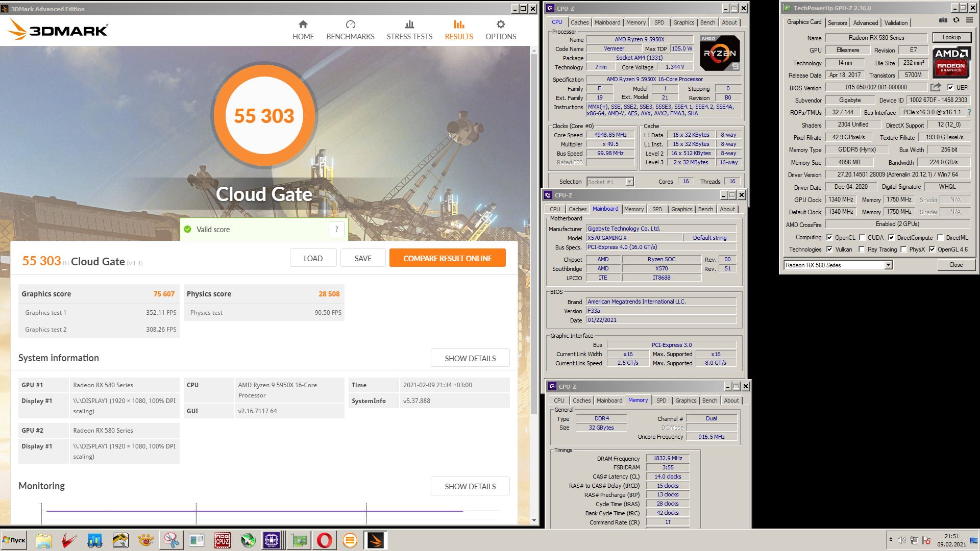Open the Bench tab in the Mainboard CPU-Z window
Viewport: 980px width, 551px height.
pos(705,209)
